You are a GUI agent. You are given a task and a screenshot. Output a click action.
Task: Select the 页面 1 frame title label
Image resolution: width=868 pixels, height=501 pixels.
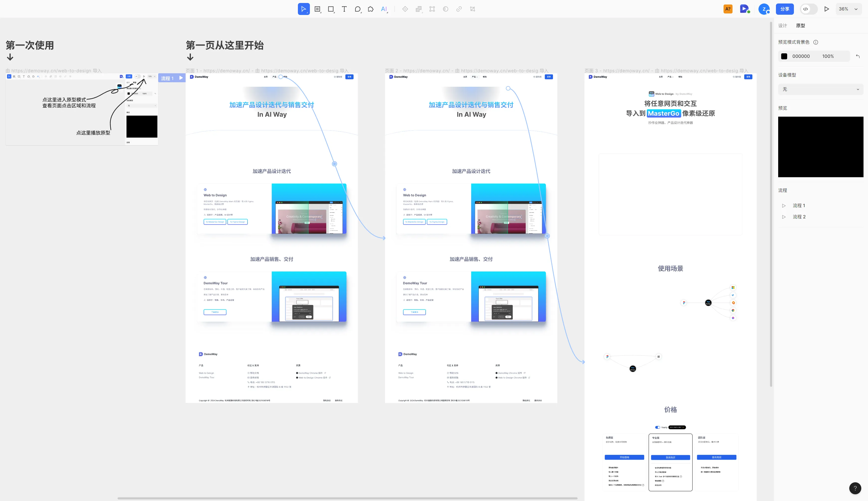(x=267, y=71)
